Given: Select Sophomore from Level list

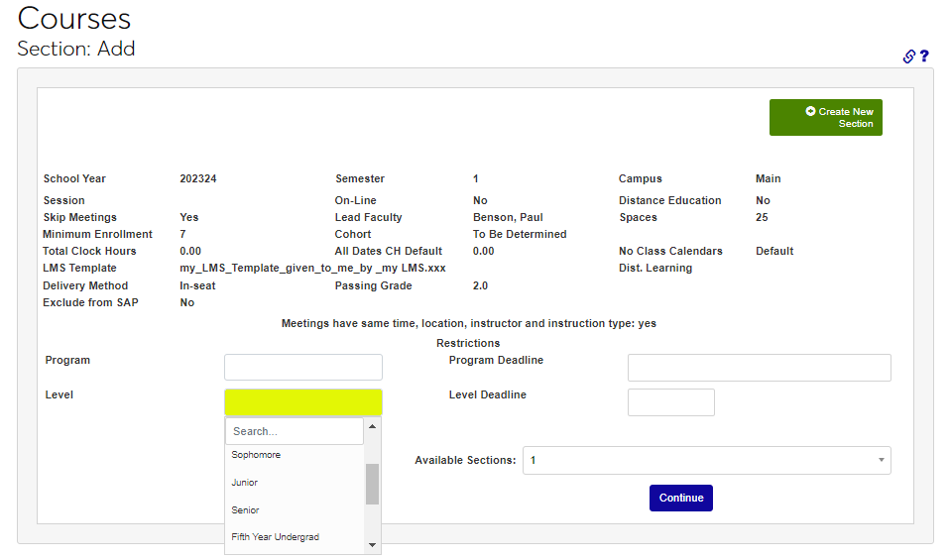Looking at the screenshot, I should (256, 455).
